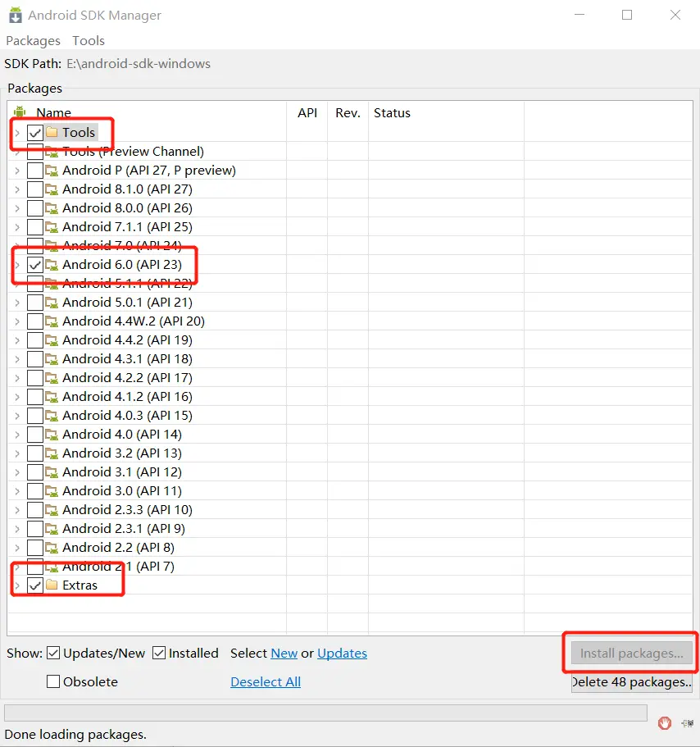The height and width of the screenshot is (747, 700).
Task: Click the SDK path E:\android-sdk-windows text
Action: [x=138, y=63]
